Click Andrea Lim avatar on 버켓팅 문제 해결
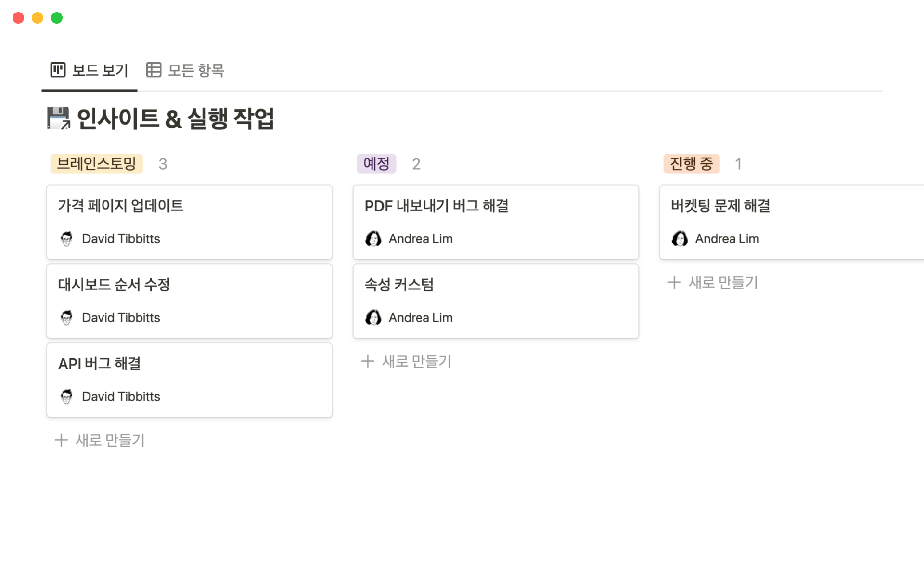Viewport: 924px width, 578px height. click(680, 238)
